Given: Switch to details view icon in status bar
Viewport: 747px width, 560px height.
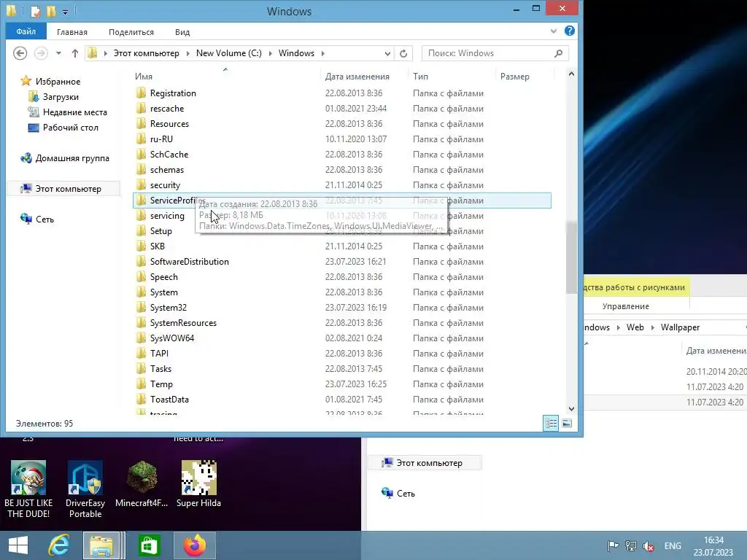Looking at the screenshot, I should click(551, 424).
